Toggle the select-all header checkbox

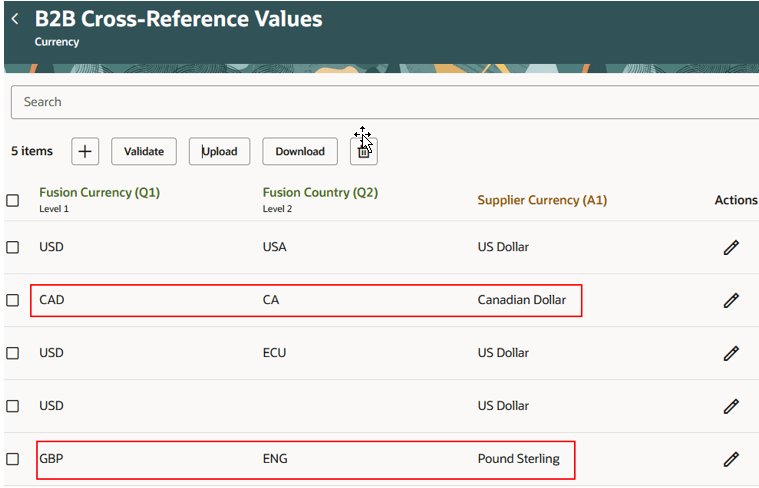[13, 200]
